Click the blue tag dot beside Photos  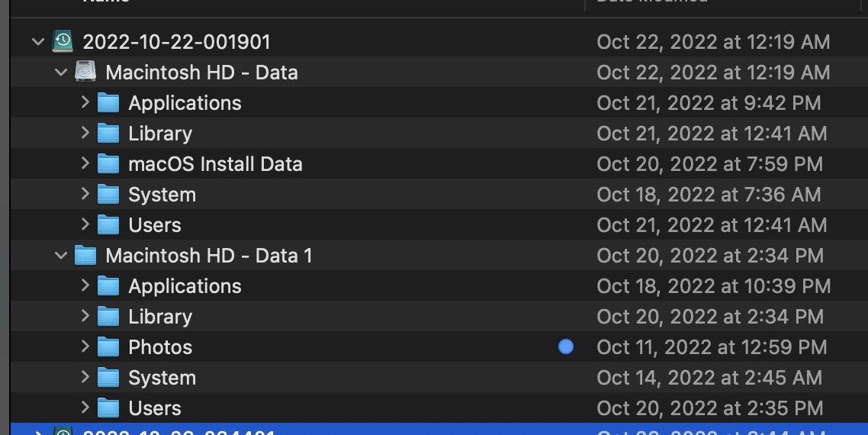pyautogui.click(x=566, y=347)
